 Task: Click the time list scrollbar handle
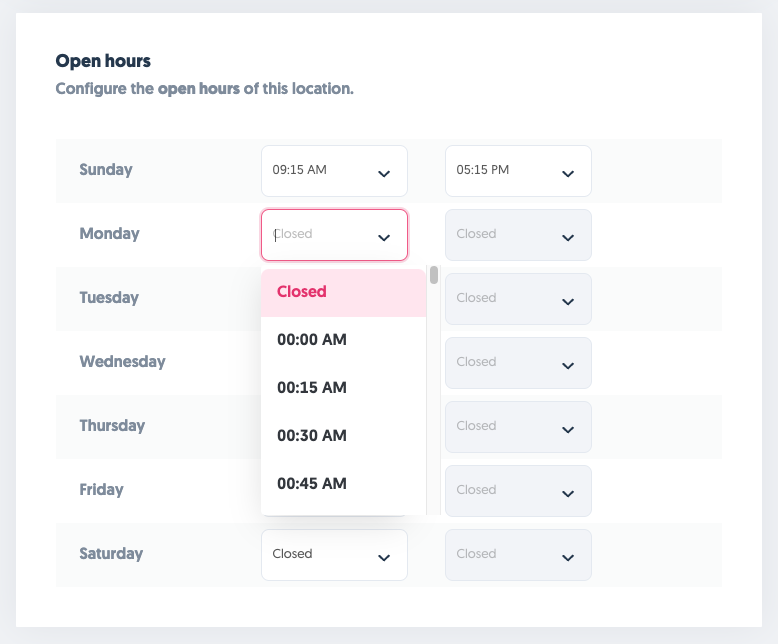click(x=434, y=275)
